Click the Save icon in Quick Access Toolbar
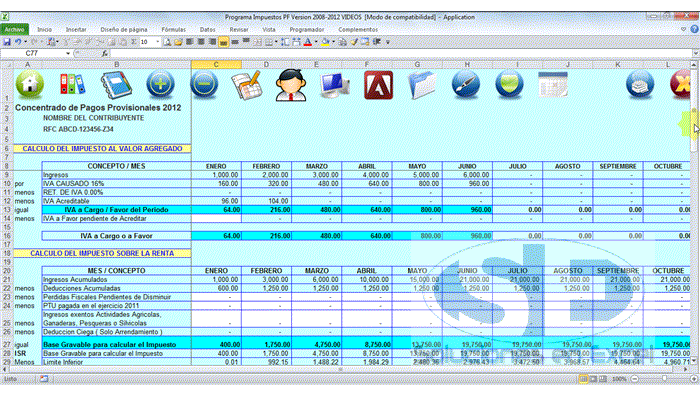 pyautogui.click(x=7, y=42)
